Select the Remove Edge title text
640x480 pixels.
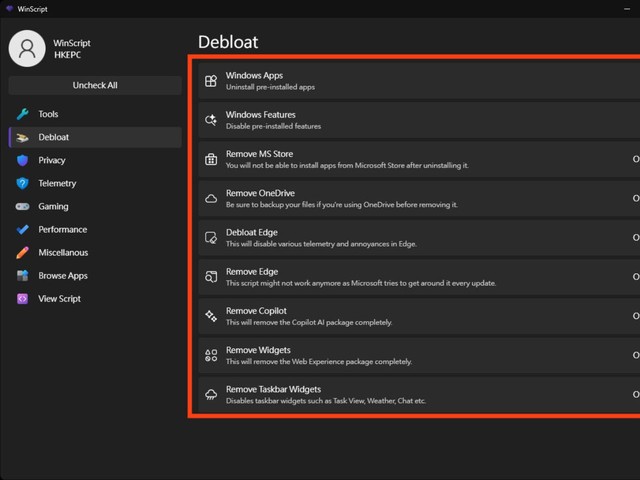click(x=252, y=271)
